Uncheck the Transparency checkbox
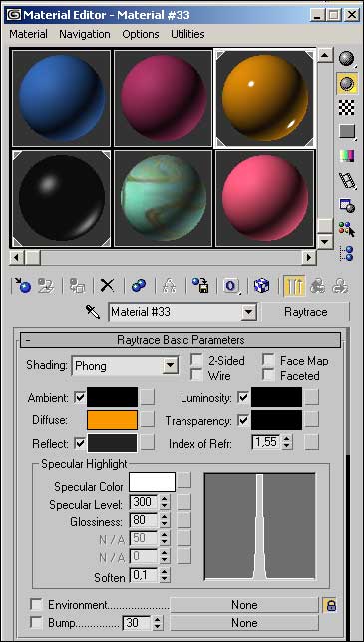The width and height of the screenshot is (364, 642). click(x=243, y=420)
